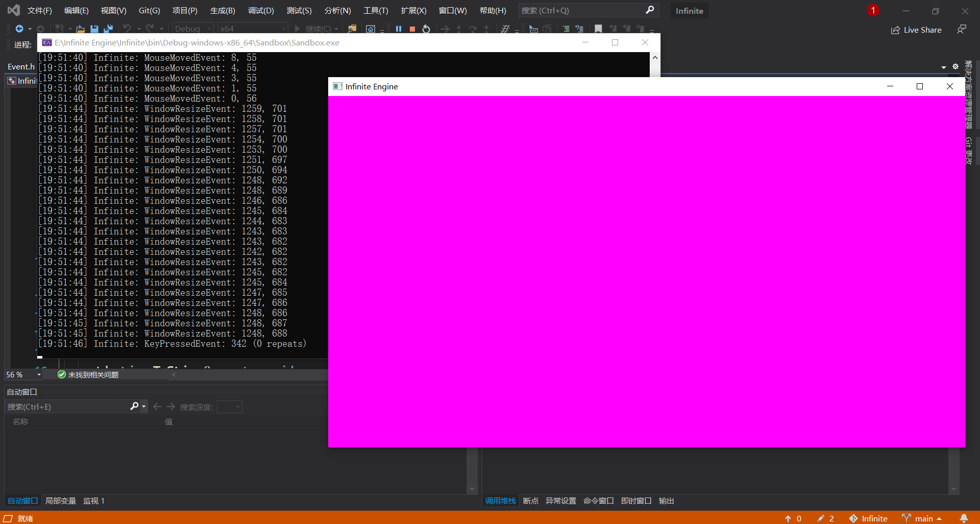
Task: Click the Live Share button
Action: tap(916, 30)
